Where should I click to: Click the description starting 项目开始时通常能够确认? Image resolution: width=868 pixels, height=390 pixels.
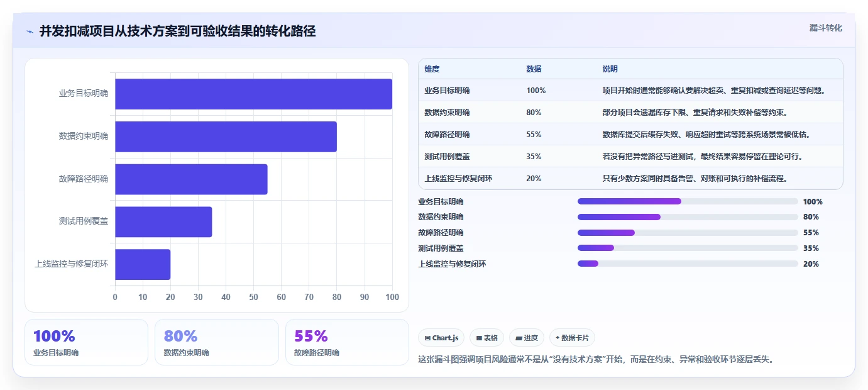pyautogui.click(x=713, y=91)
